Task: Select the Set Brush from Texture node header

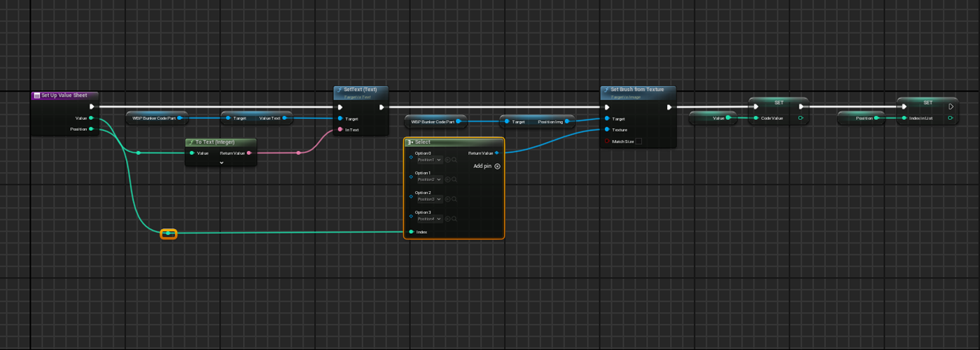Action: pyautogui.click(x=637, y=90)
